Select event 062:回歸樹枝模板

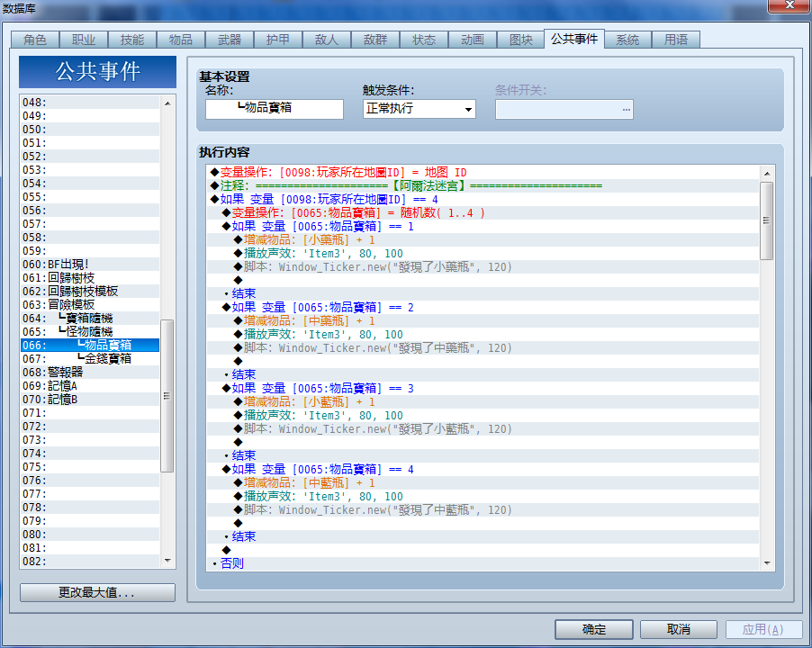point(90,292)
